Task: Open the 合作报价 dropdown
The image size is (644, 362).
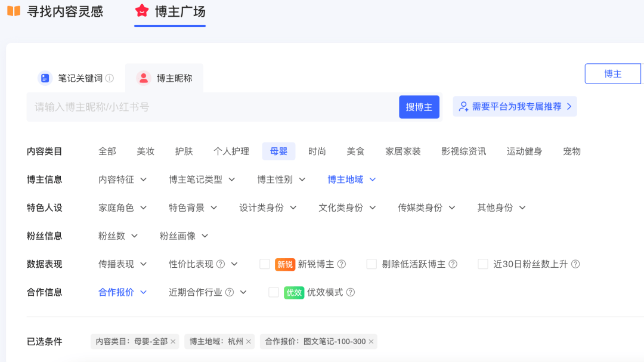Action: click(122, 292)
